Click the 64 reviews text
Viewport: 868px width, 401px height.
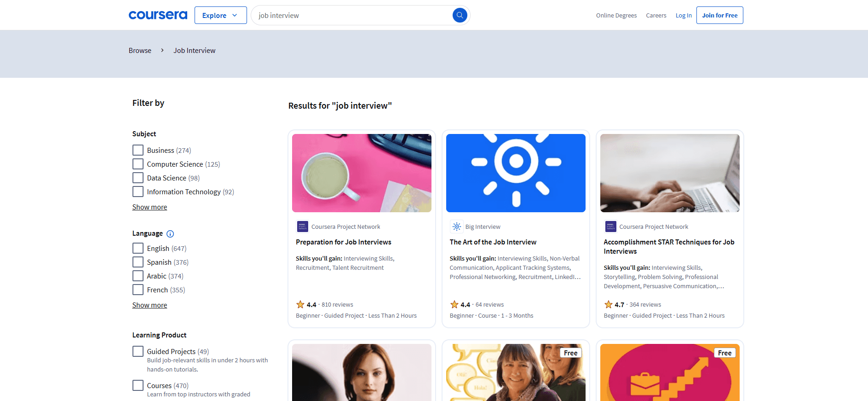pyautogui.click(x=489, y=305)
